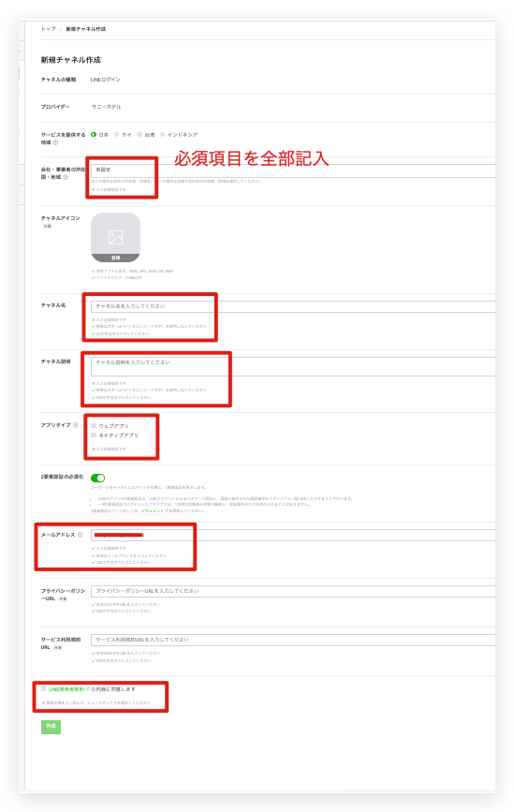Open the ドキュメント link

153,510
